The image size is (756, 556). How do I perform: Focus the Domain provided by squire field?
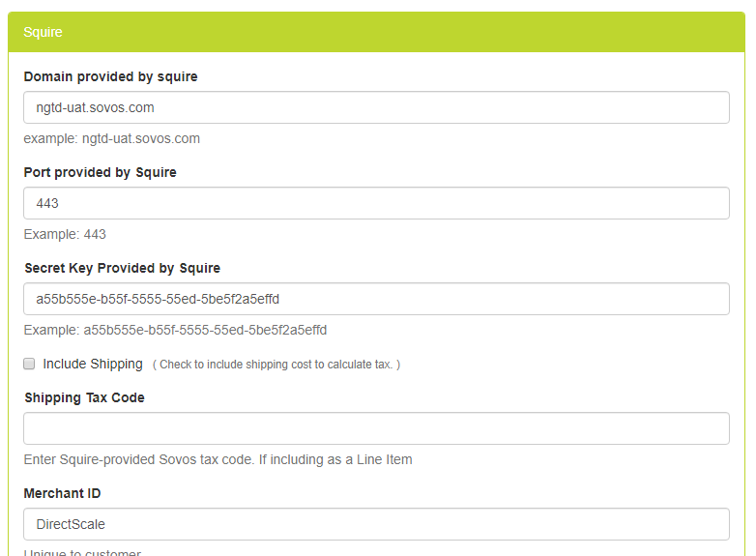click(x=376, y=107)
